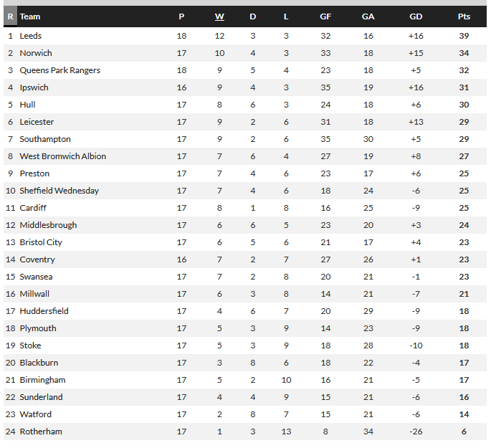Image resolution: width=491 pixels, height=448 pixels.
Task: Sort table by the W wins column
Action: (219, 16)
